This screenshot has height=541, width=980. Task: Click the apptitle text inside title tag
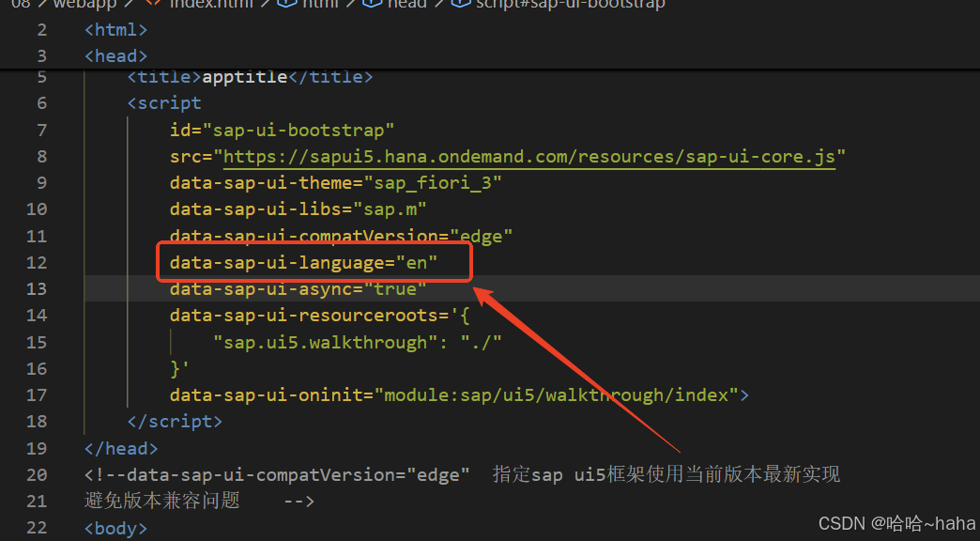click(x=244, y=77)
